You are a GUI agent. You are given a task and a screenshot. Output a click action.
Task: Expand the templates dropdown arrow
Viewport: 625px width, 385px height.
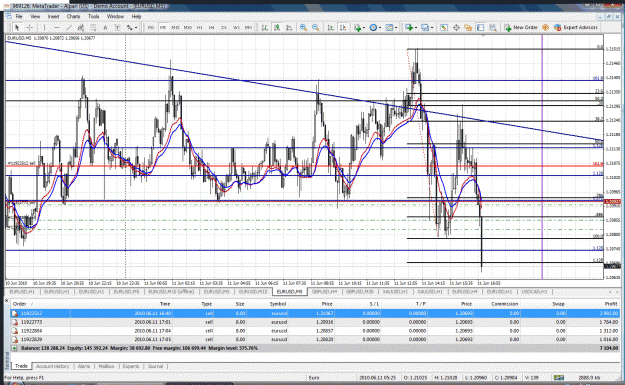[396, 28]
